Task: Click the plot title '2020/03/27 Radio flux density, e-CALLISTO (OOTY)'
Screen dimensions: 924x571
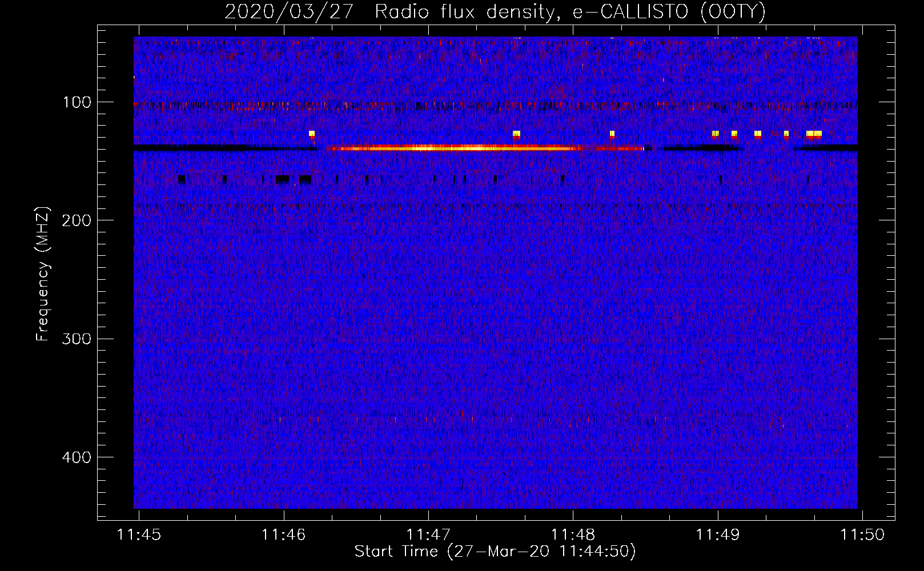Action: (495, 11)
